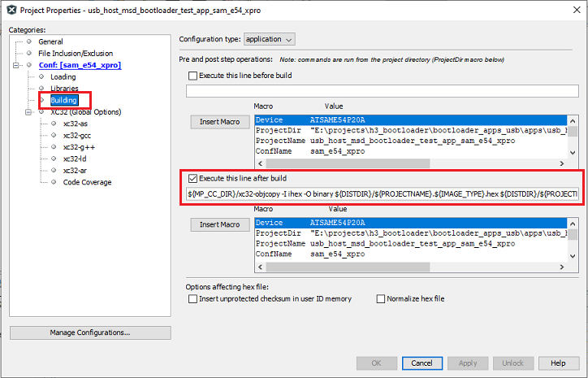The height and width of the screenshot is (378, 588).
Task: Collapse the Conf: [sam_e54_xpro] tree expander
Action: [17, 65]
